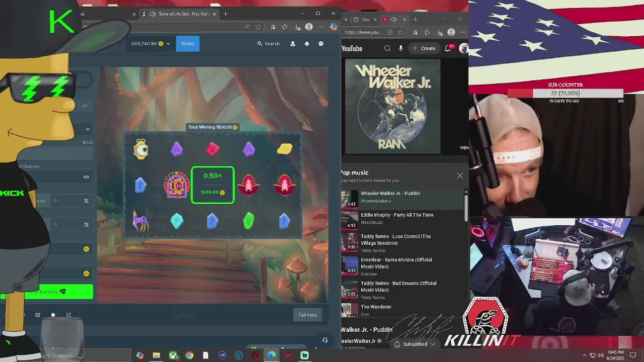
Task: Launch Google Chrome from taskbar
Action: (189, 355)
